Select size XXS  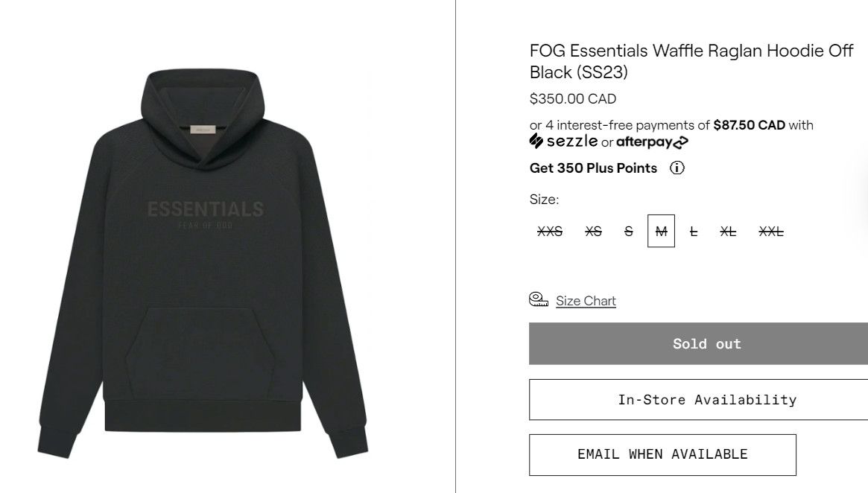pos(550,232)
